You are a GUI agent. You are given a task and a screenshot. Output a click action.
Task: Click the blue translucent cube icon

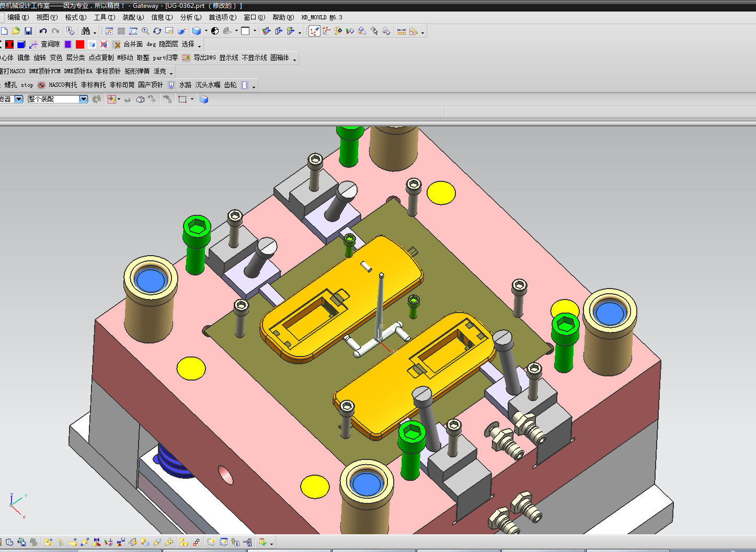(204, 99)
